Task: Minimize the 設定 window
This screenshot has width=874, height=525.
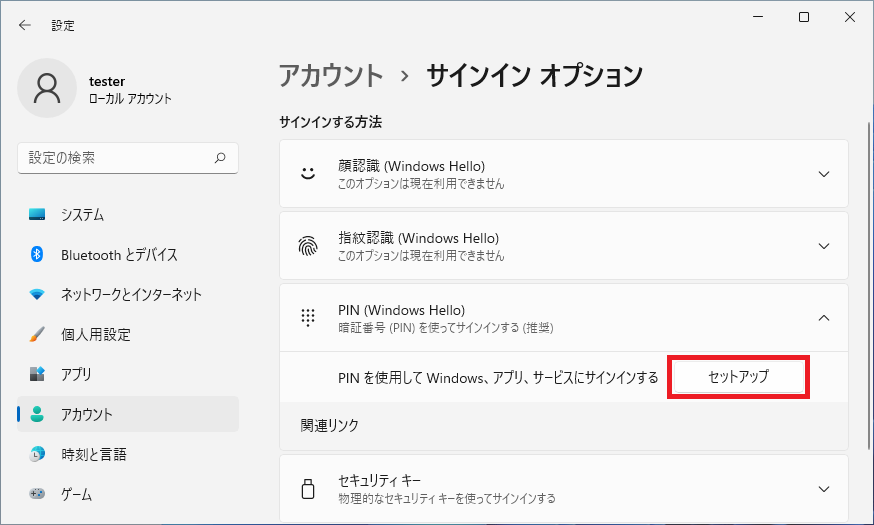Action: [758, 17]
